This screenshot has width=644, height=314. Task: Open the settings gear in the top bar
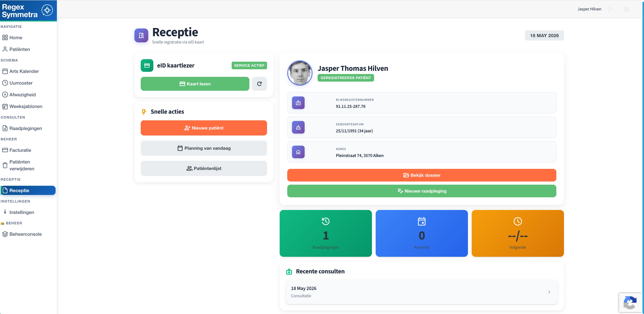pyautogui.click(x=626, y=9)
